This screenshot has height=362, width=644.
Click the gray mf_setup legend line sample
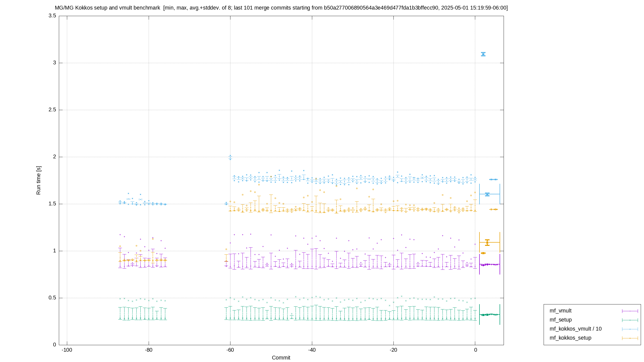click(630, 320)
